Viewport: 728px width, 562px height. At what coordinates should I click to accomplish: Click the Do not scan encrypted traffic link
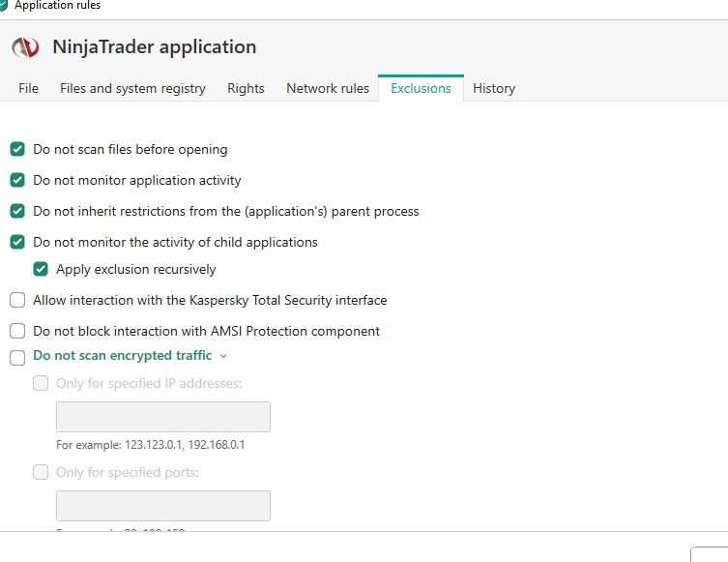122,356
